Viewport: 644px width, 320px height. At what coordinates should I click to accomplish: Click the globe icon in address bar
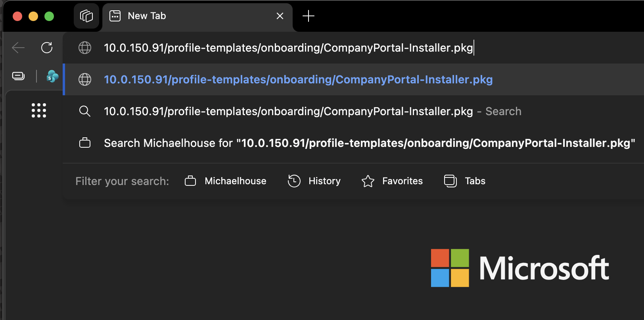(x=85, y=48)
